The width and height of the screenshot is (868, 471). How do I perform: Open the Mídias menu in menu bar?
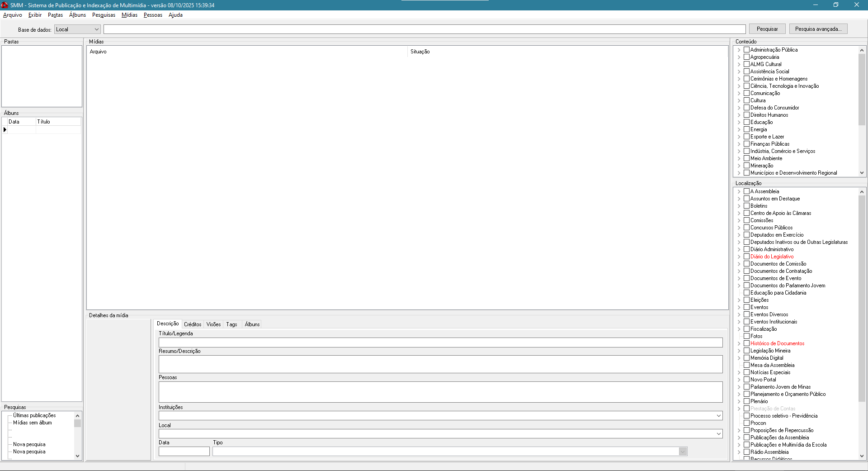tap(129, 15)
